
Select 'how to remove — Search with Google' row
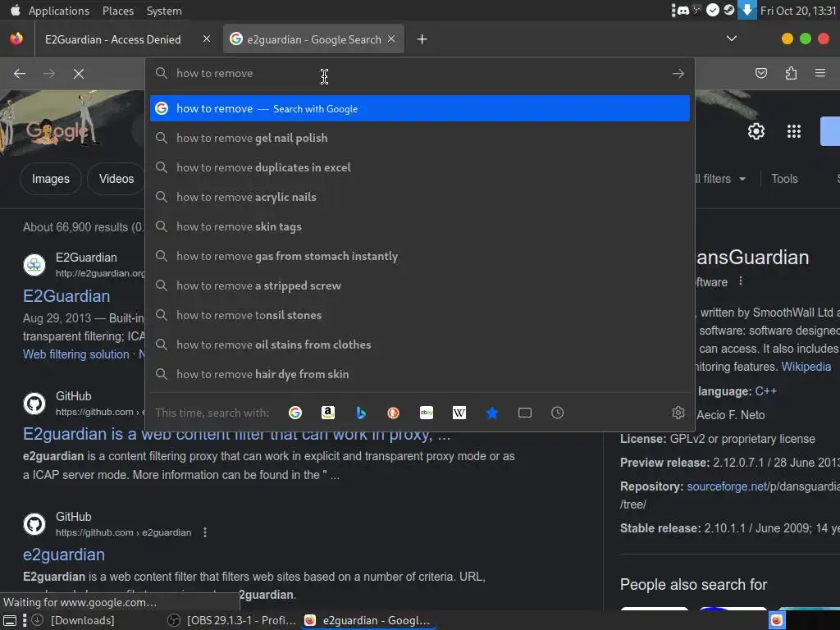coord(419,108)
